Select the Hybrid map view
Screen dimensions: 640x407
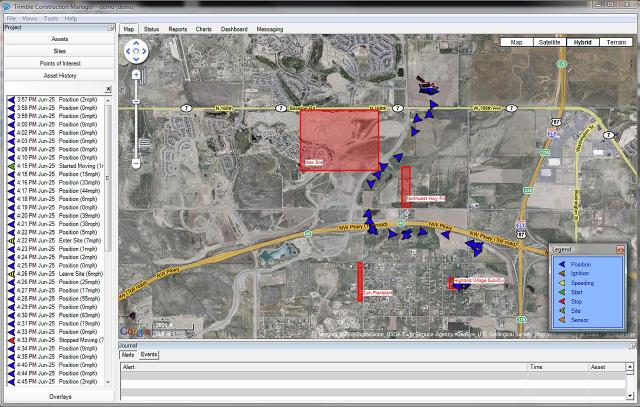tap(582, 42)
